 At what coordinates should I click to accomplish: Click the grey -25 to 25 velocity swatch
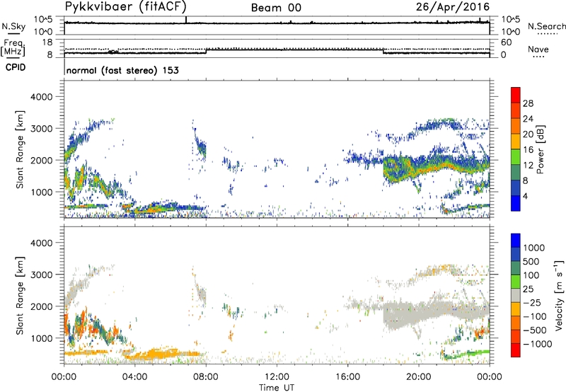(x=516, y=295)
